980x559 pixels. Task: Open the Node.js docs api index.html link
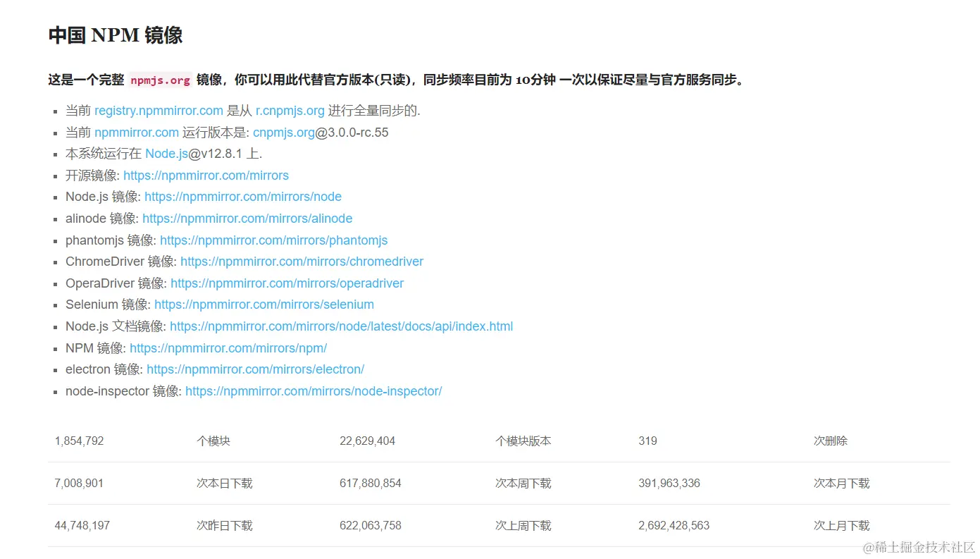tap(341, 326)
